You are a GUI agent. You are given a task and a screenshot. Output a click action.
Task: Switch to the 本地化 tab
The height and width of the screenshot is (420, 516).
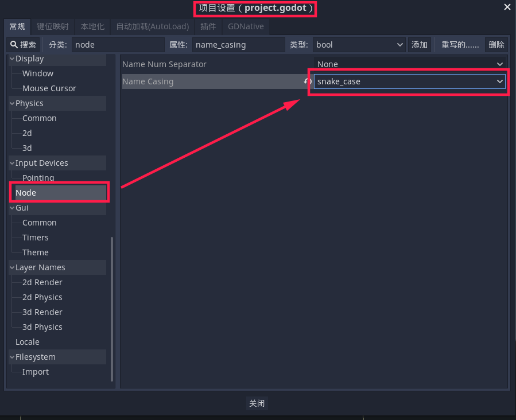point(92,26)
